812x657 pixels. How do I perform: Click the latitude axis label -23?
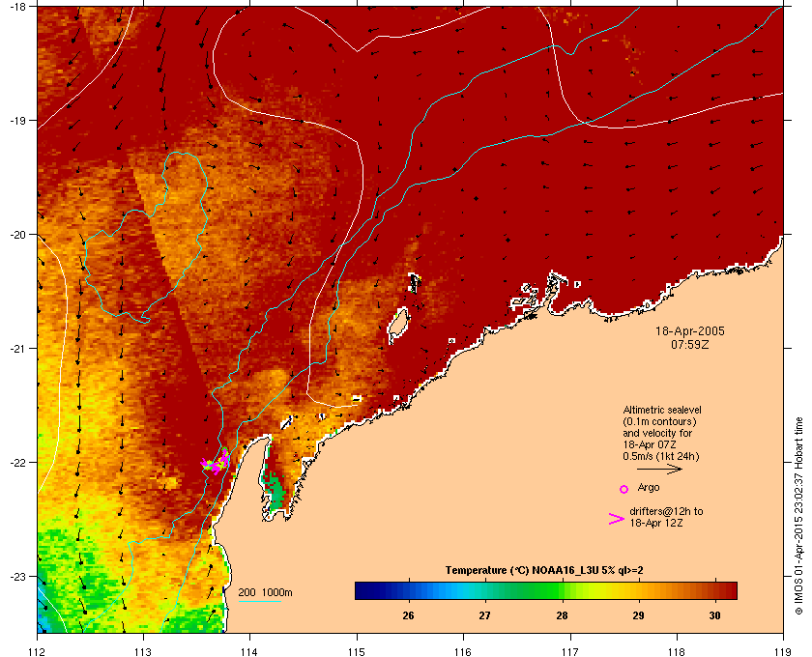(x=17, y=576)
